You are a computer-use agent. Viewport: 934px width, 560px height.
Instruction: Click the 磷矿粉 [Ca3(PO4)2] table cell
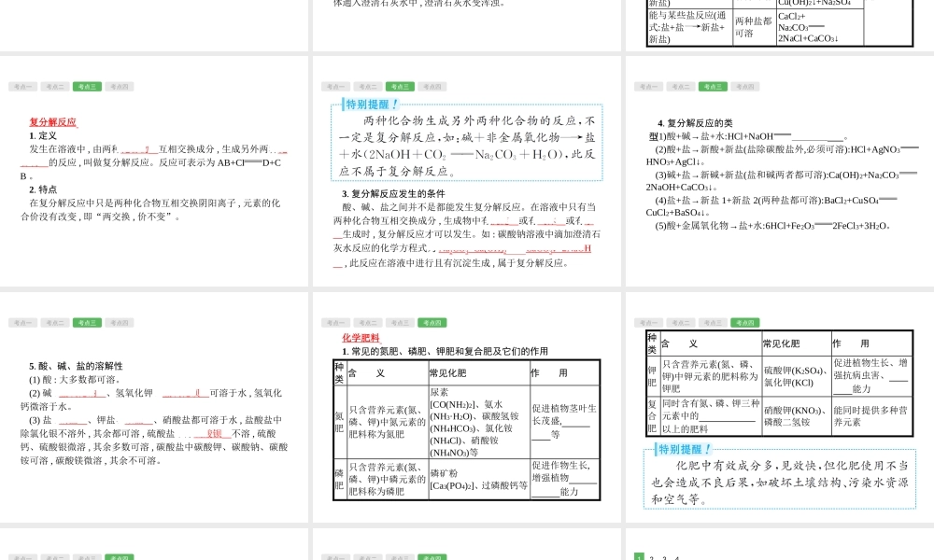tap(479, 480)
